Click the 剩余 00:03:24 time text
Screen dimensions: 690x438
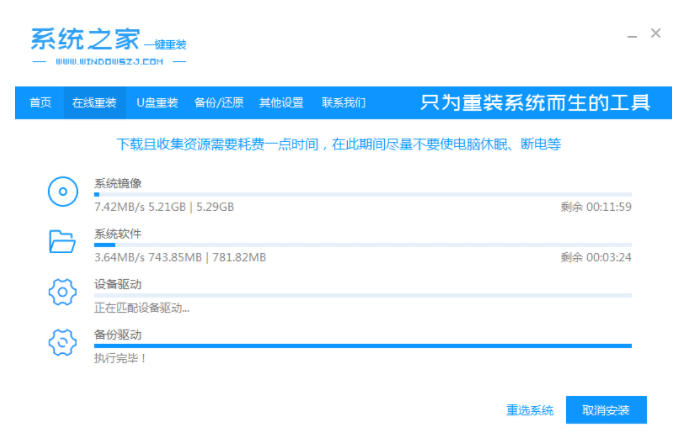(x=596, y=258)
